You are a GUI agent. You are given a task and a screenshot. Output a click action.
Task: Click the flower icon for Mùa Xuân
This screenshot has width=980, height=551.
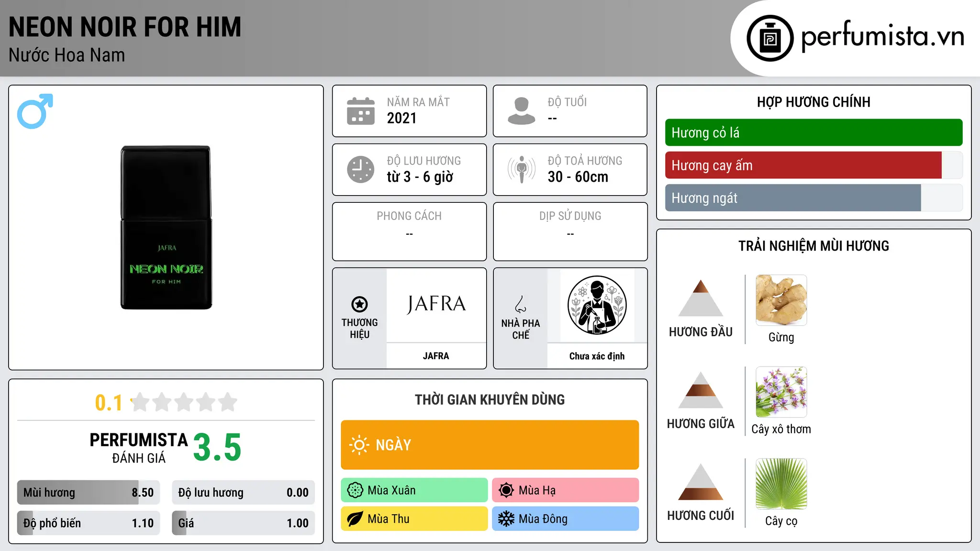pyautogui.click(x=355, y=490)
